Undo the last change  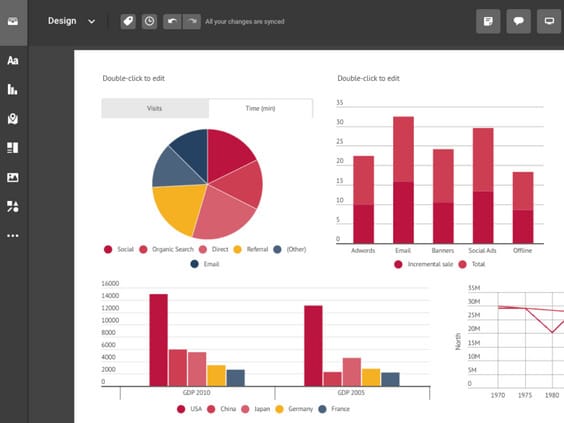[x=172, y=22]
